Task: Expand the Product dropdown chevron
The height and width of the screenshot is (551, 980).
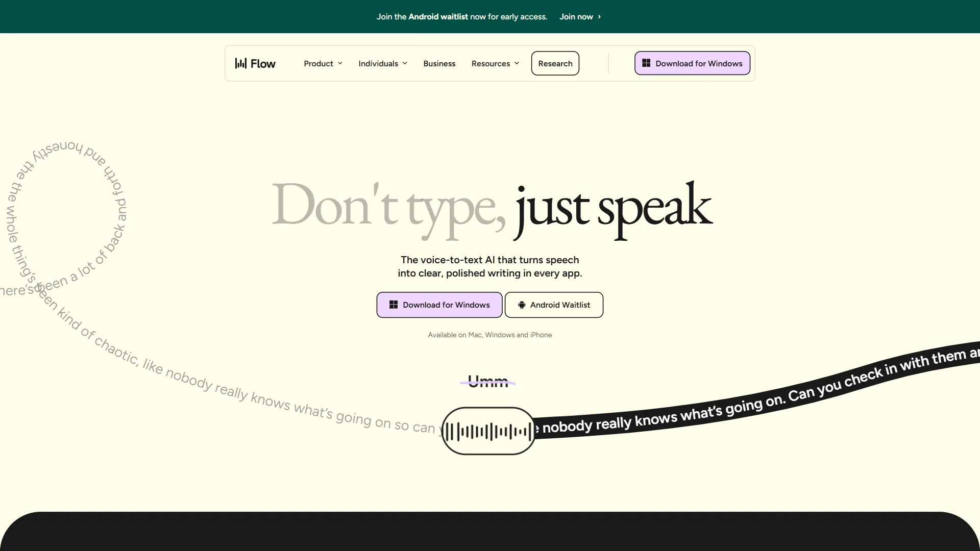Action: pos(340,63)
